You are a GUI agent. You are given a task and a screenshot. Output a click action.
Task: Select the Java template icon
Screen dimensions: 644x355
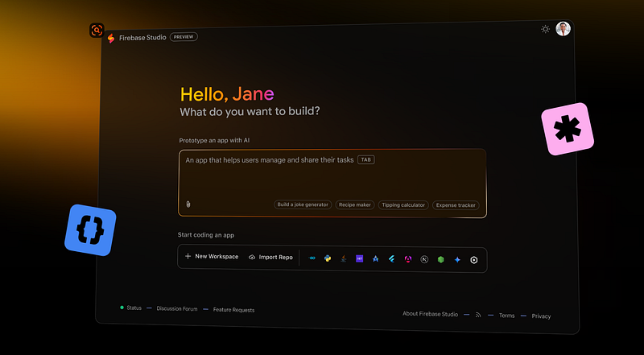point(344,259)
